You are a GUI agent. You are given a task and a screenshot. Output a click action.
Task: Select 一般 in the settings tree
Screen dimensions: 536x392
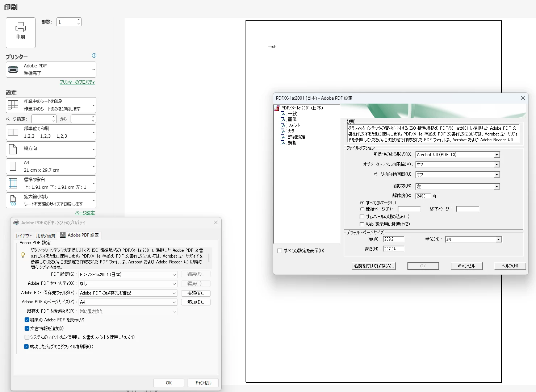point(292,114)
